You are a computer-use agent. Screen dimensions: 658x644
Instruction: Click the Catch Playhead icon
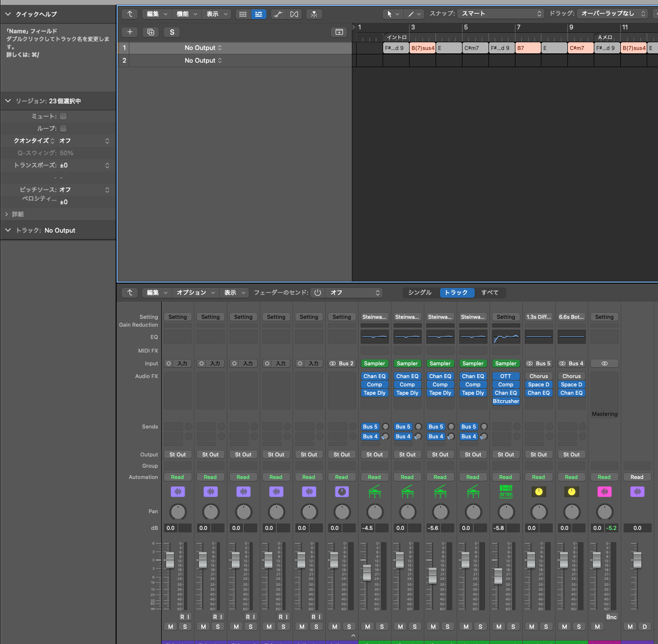(x=314, y=14)
